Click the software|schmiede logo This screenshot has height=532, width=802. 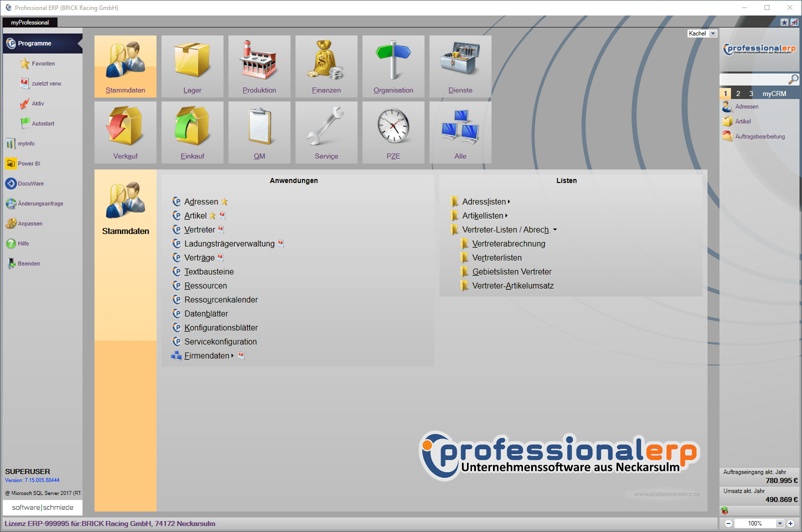coord(42,507)
